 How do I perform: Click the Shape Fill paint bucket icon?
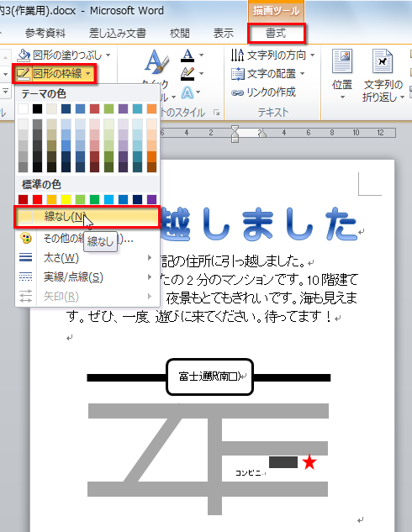click(24, 55)
